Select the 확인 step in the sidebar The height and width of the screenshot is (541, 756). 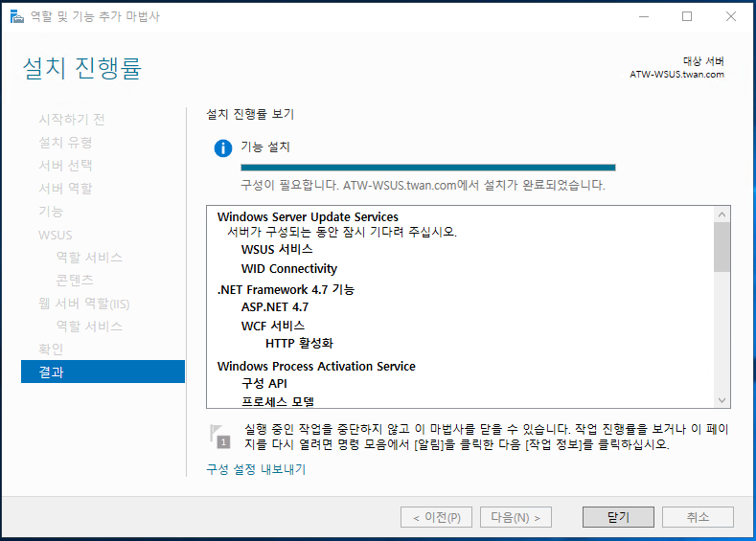51,349
